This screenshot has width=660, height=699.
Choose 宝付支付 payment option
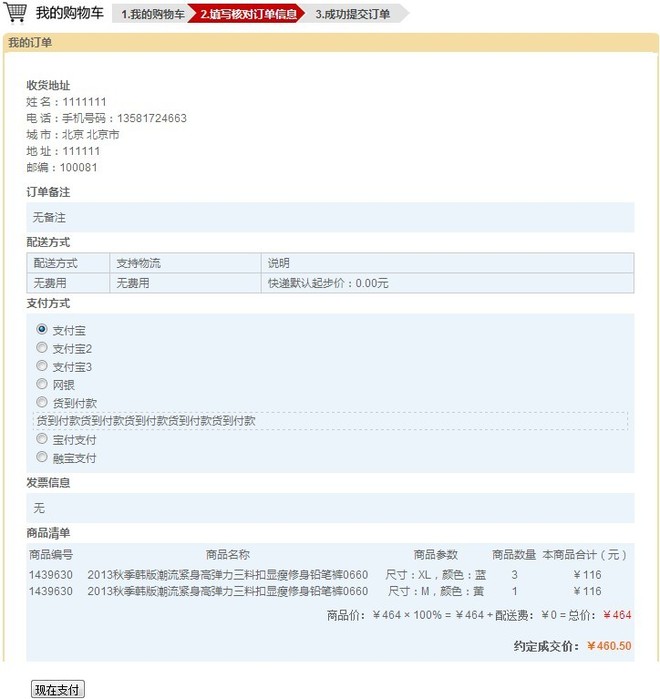click(42, 439)
